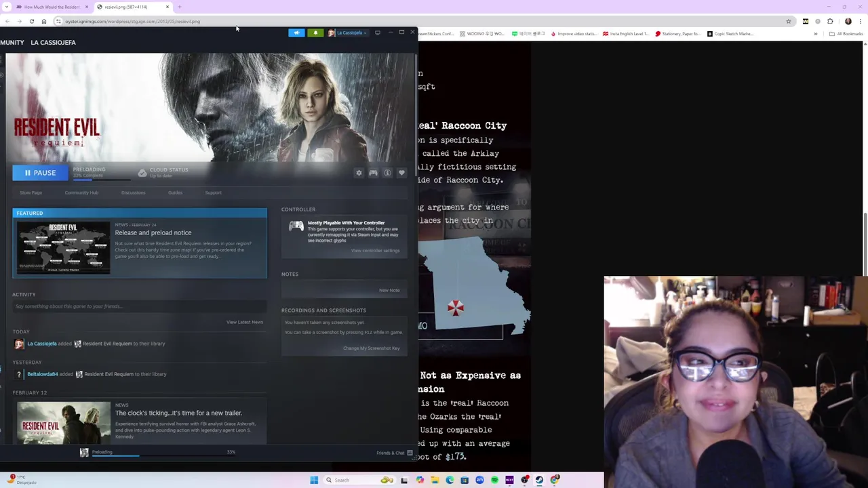Focus the activity comment input field
Viewport: 868px width, 488px height.
(x=139, y=306)
